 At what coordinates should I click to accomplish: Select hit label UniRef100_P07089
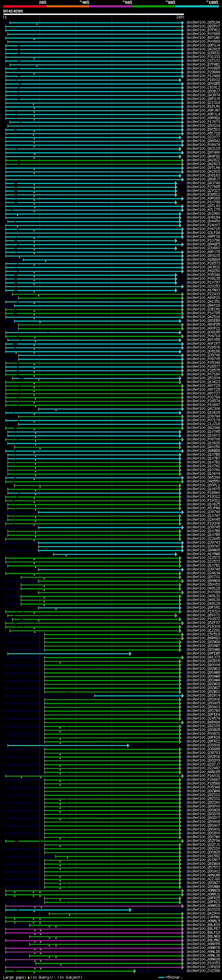click(203, 592)
